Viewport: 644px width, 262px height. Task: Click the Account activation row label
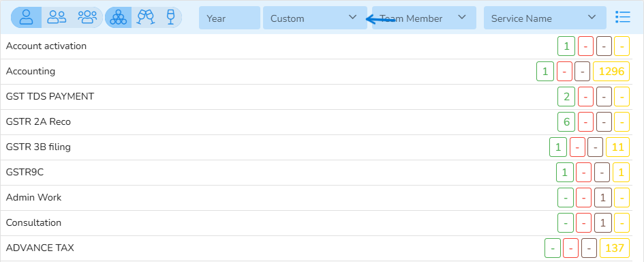point(46,46)
